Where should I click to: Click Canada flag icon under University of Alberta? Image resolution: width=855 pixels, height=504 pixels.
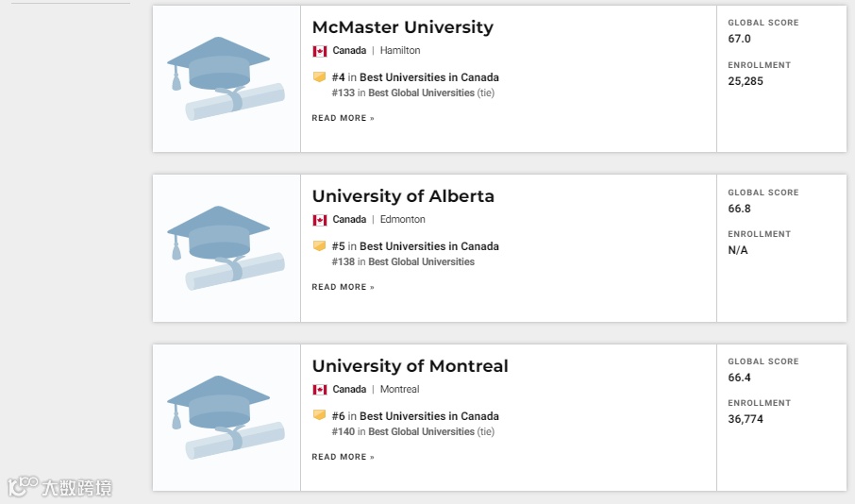[320, 220]
